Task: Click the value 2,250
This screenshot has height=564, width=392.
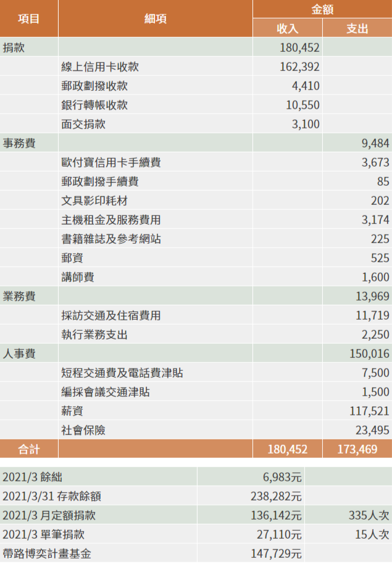Action: tap(375, 334)
